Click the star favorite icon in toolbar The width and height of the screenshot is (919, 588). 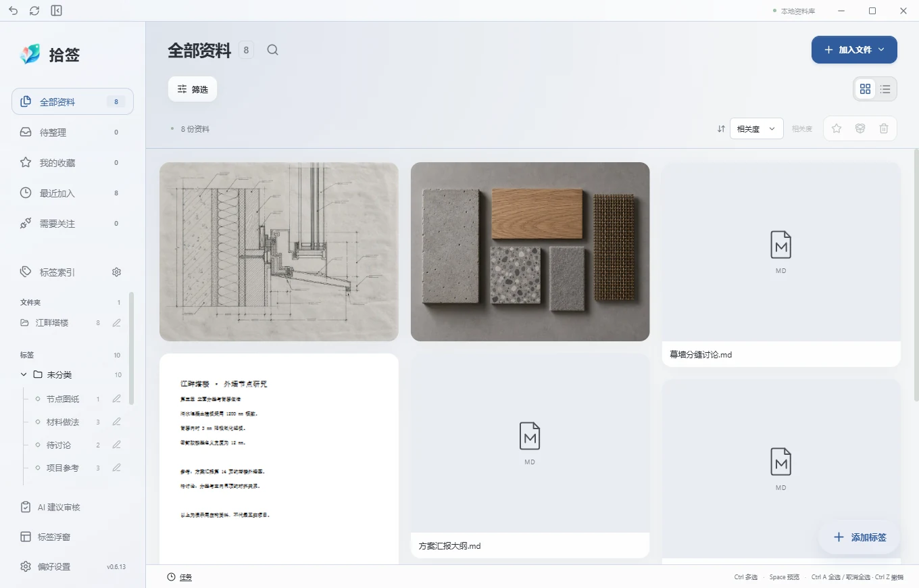coord(837,128)
